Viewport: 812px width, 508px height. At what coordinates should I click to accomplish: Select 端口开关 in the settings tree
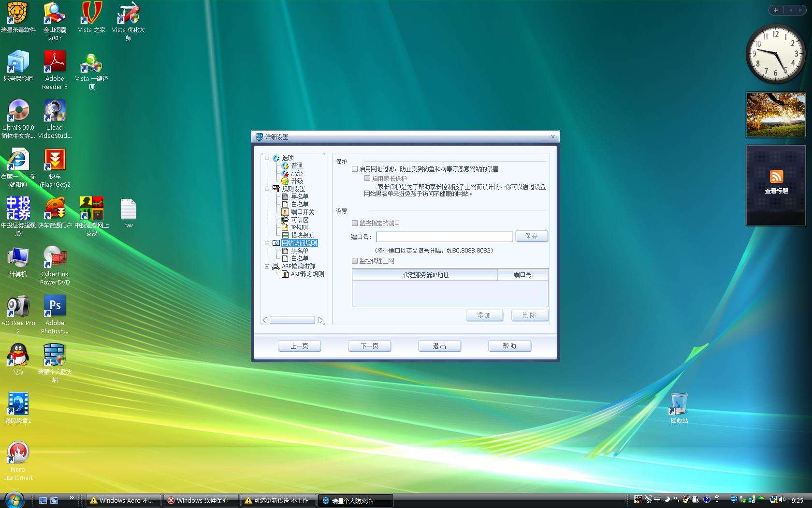point(302,212)
